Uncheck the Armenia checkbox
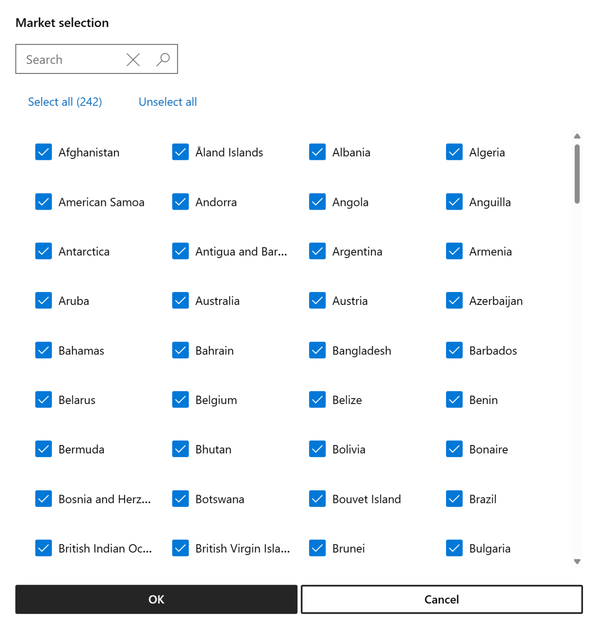Image resolution: width=600 pixels, height=628 pixels. (454, 251)
